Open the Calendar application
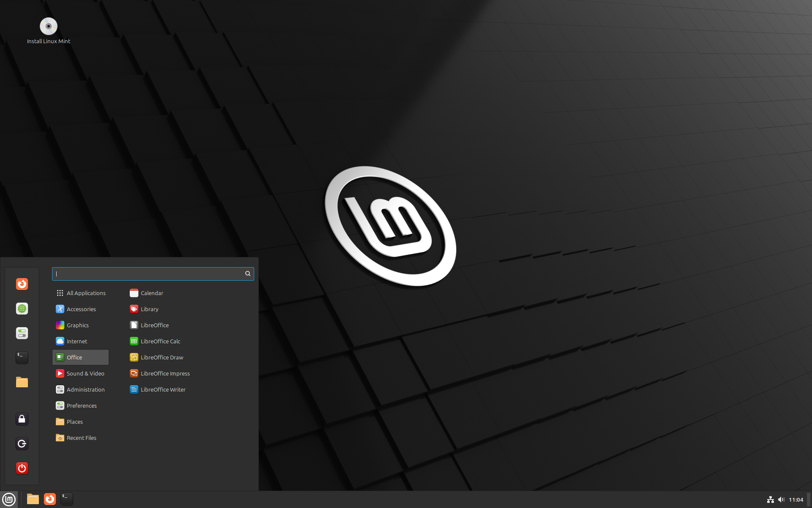812x508 pixels. (x=151, y=293)
